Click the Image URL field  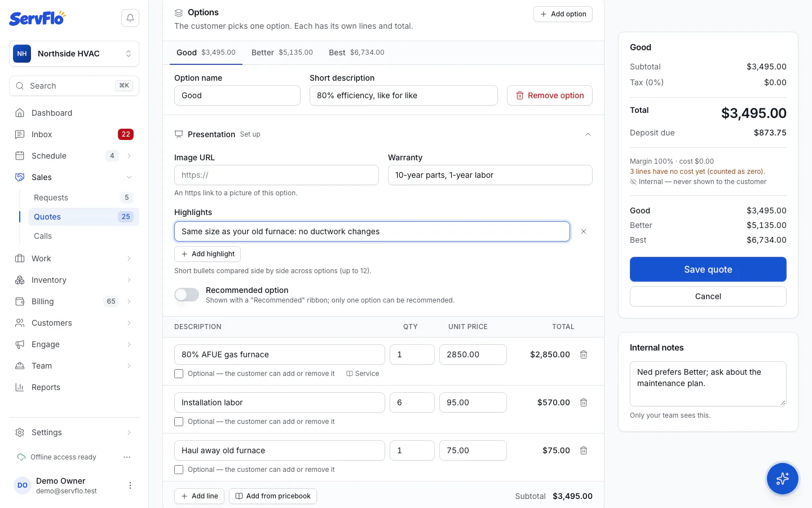pos(276,175)
